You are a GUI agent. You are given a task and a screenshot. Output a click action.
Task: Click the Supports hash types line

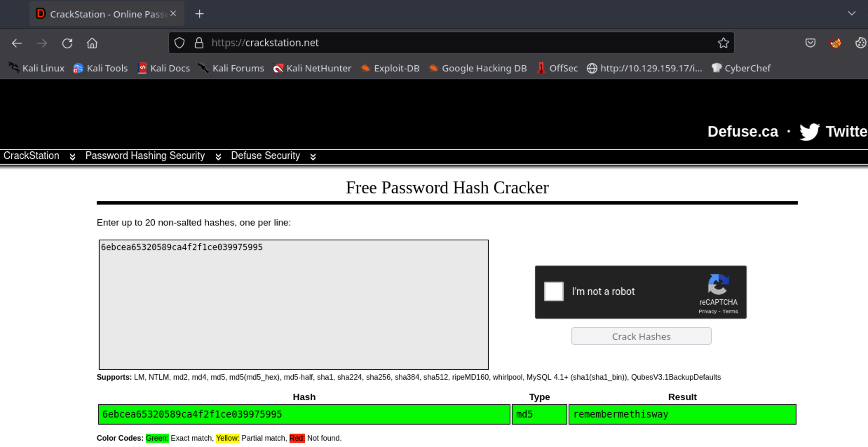click(409, 377)
